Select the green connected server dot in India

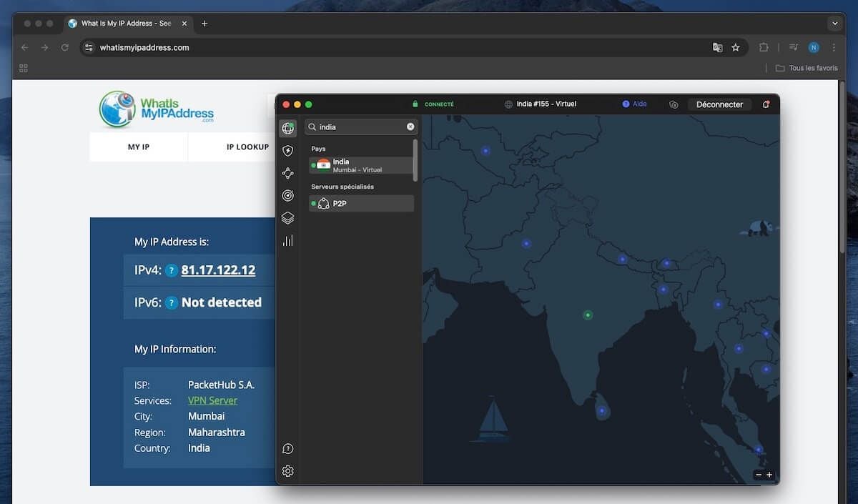coord(588,315)
